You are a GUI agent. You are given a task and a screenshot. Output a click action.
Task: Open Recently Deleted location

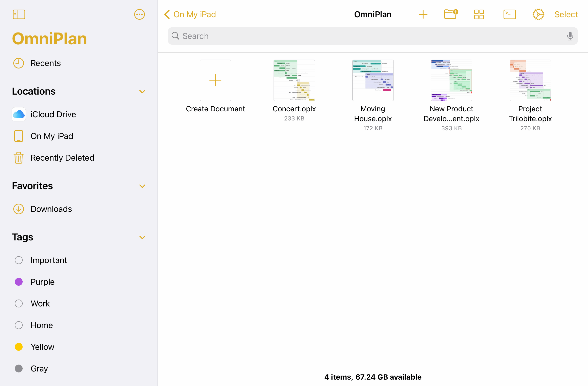point(79,158)
